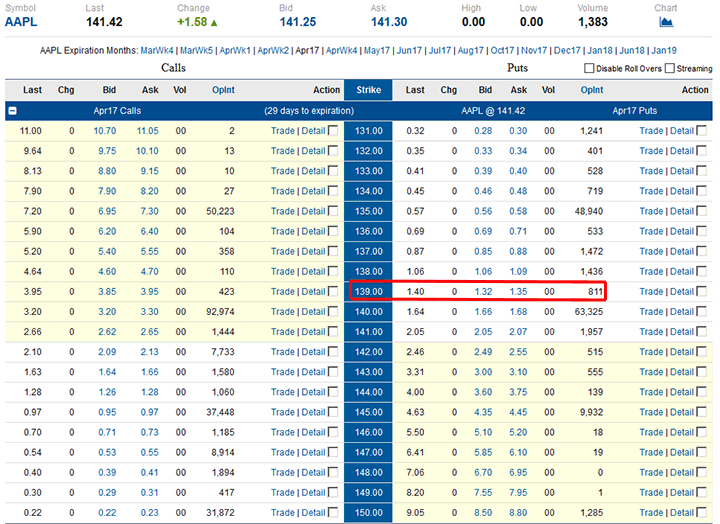Click call ask 3.95 at 139.00
Image resolution: width=720 pixels, height=524 pixels.
(150, 291)
